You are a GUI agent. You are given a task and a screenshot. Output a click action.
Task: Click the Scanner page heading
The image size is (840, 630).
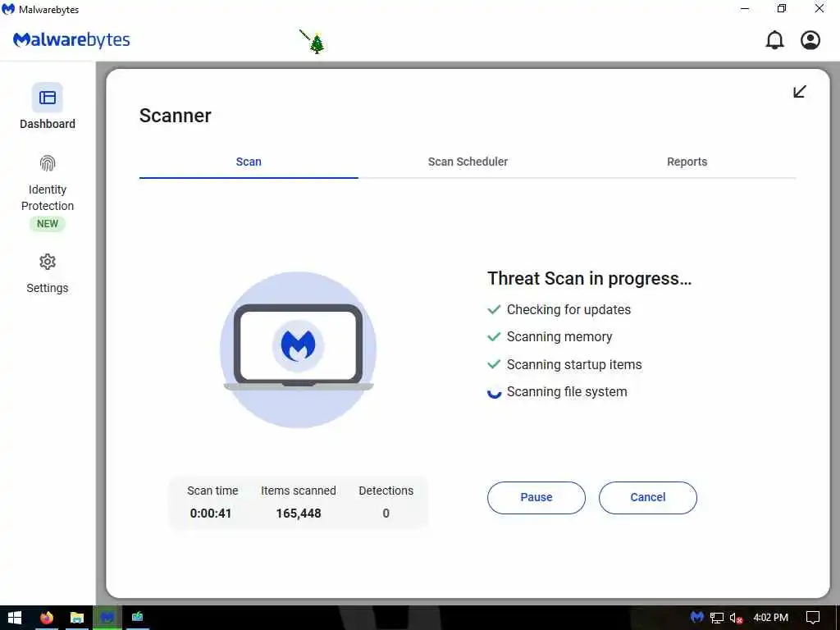[176, 116]
